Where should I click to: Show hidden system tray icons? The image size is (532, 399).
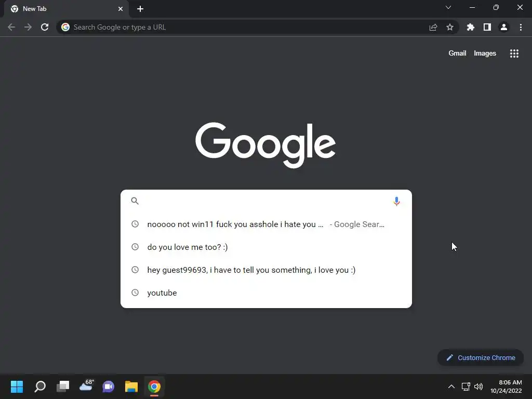coord(451,387)
